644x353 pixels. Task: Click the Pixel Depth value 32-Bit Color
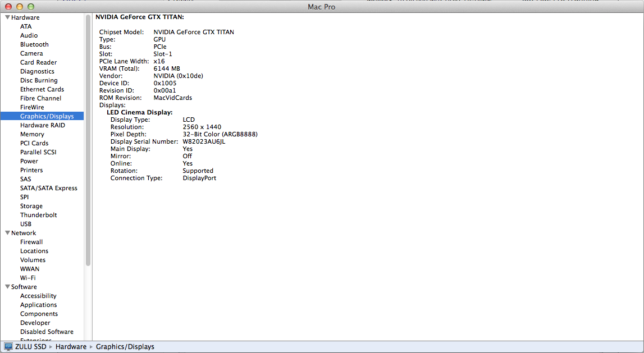(x=220, y=134)
